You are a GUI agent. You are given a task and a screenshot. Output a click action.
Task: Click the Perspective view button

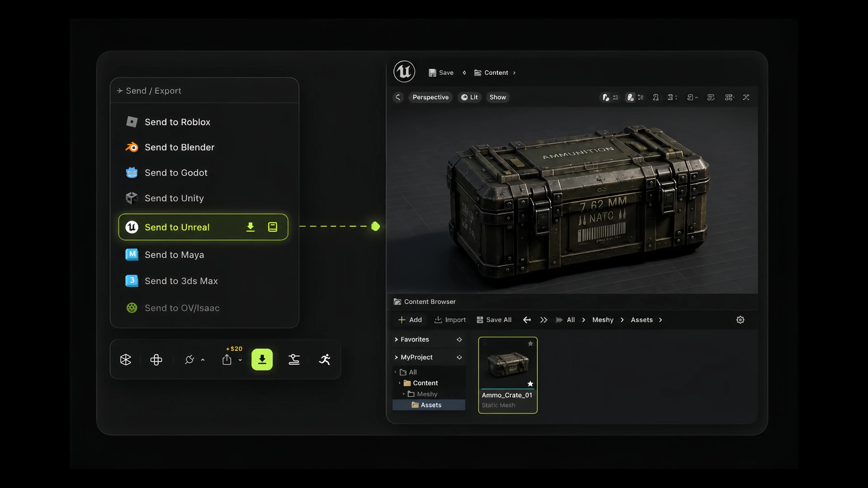click(431, 97)
